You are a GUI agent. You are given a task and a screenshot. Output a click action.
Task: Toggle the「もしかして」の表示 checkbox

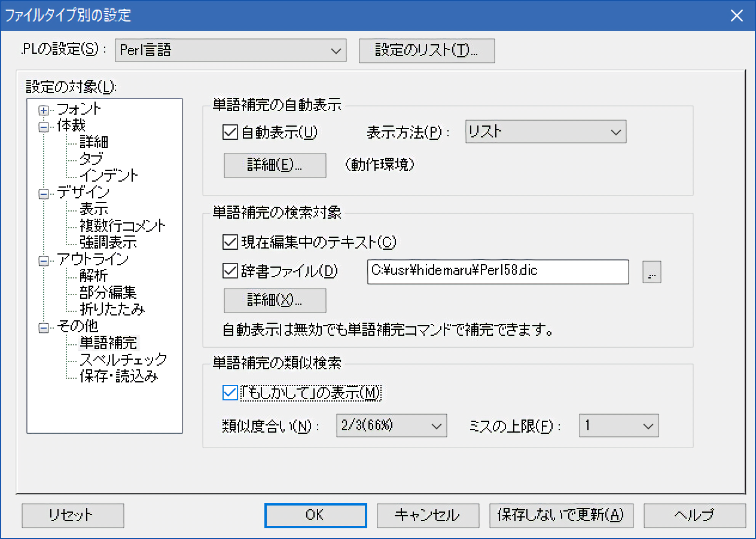(230, 393)
